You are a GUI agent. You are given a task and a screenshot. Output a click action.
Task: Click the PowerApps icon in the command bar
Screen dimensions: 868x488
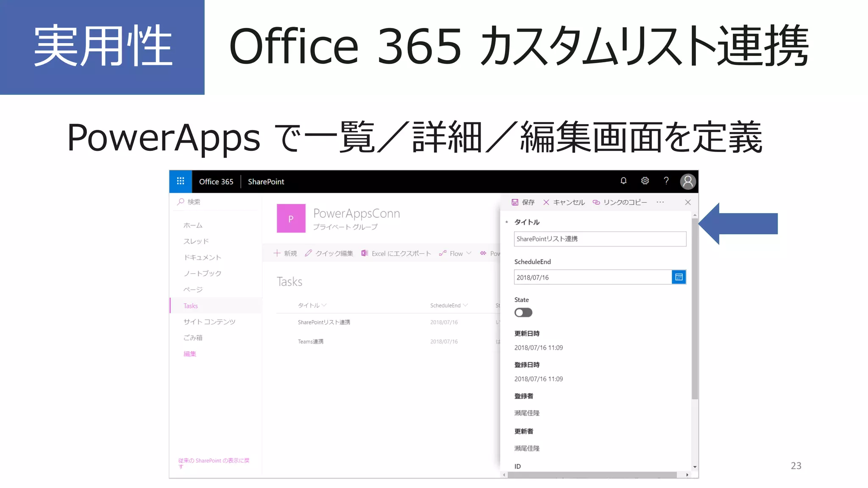coord(483,253)
